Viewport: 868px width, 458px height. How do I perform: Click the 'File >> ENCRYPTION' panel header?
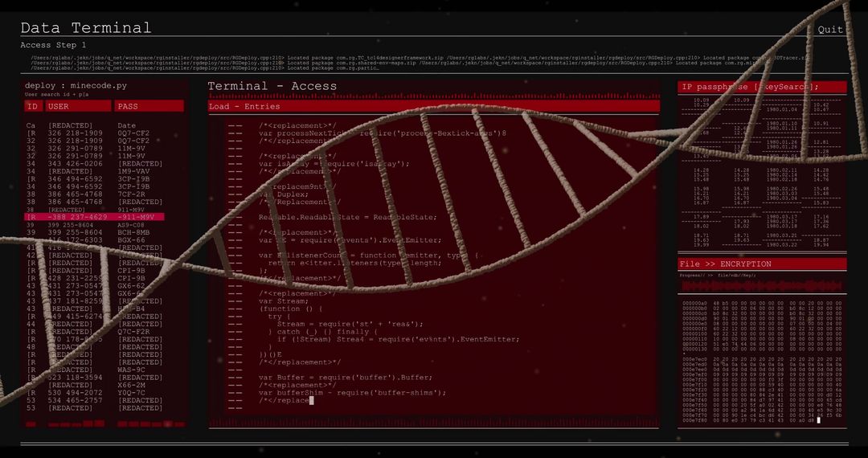coord(762,264)
